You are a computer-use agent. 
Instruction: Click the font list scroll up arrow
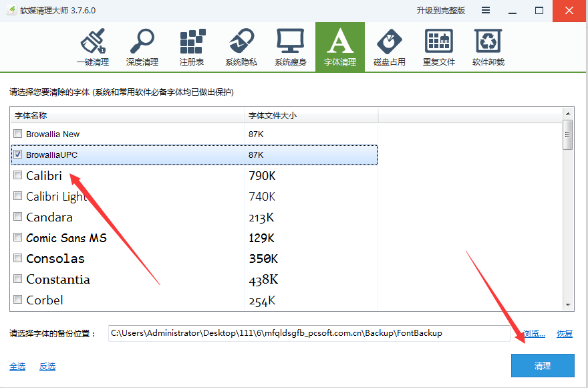click(568, 114)
